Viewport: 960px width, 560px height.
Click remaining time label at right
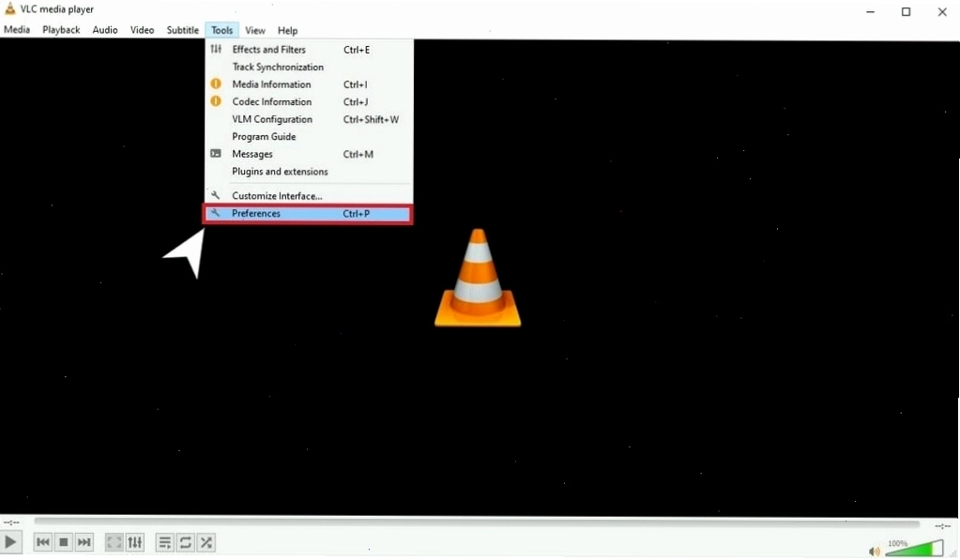tap(942, 525)
